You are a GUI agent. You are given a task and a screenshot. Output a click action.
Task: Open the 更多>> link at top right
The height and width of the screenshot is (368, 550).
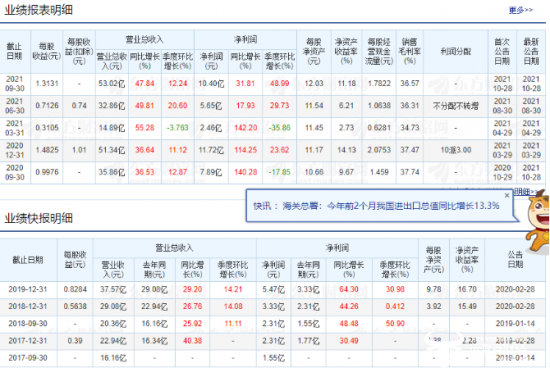(x=521, y=10)
